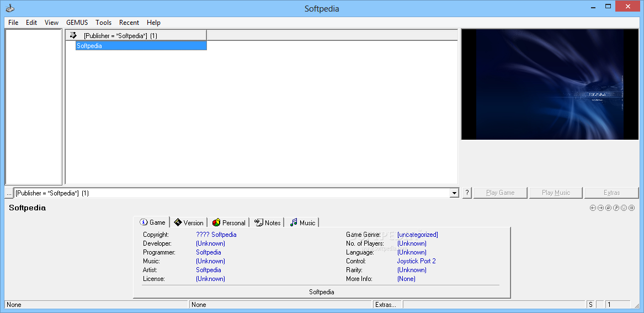The image size is (644, 313).
Task: Click the Play Game button
Action: 501,193
